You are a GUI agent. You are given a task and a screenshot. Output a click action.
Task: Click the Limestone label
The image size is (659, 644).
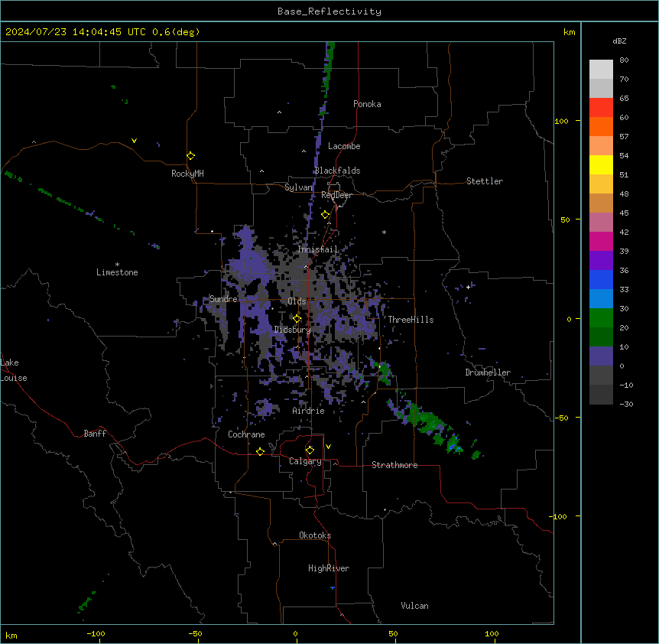coord(117,272)
